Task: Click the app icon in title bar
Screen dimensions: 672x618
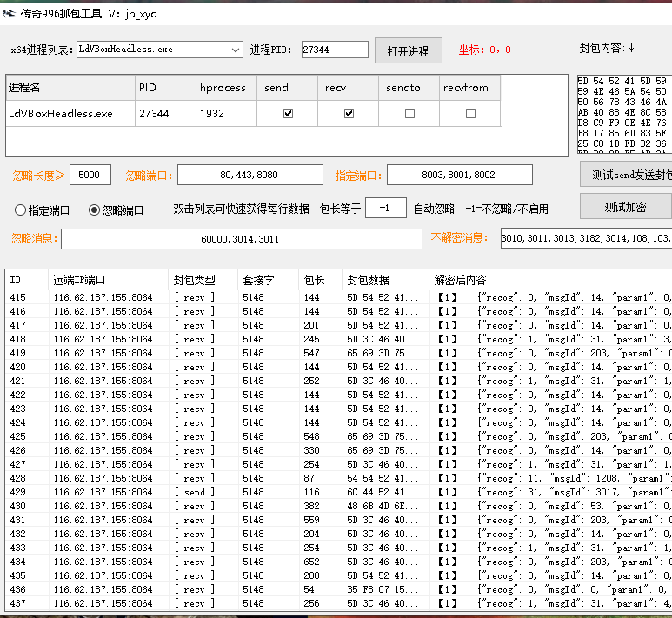Action: [8, 14]
